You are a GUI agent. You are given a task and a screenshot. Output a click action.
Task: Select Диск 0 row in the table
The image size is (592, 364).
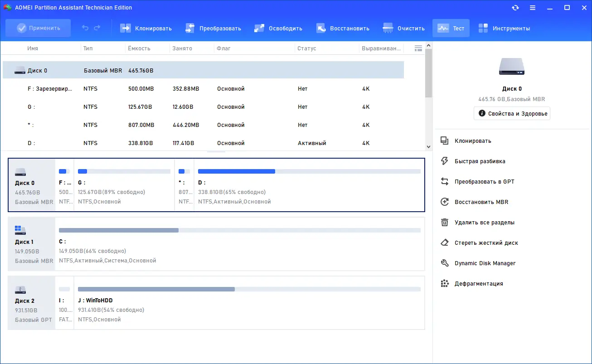203,70
